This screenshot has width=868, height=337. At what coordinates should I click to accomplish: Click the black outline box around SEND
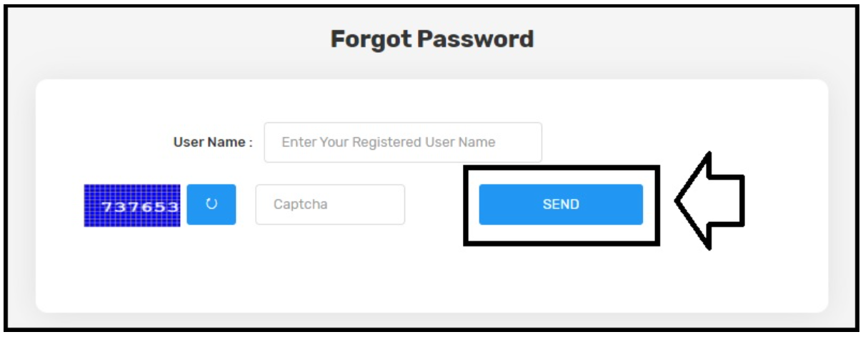562,206
